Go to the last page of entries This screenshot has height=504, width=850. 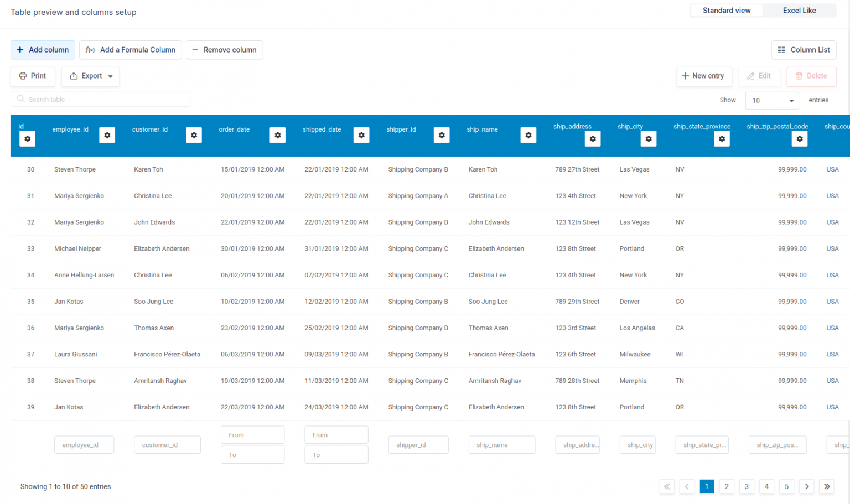coord(827,486)
